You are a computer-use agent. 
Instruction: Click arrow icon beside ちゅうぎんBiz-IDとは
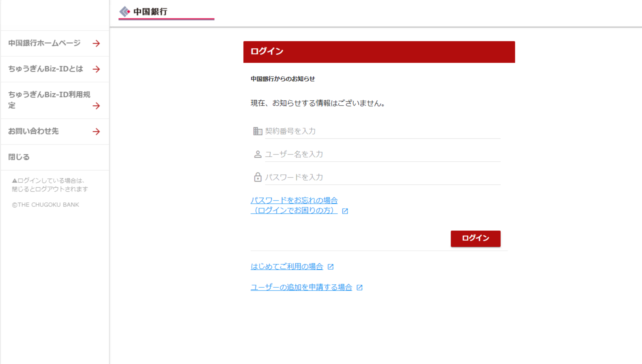click(96, 69)
